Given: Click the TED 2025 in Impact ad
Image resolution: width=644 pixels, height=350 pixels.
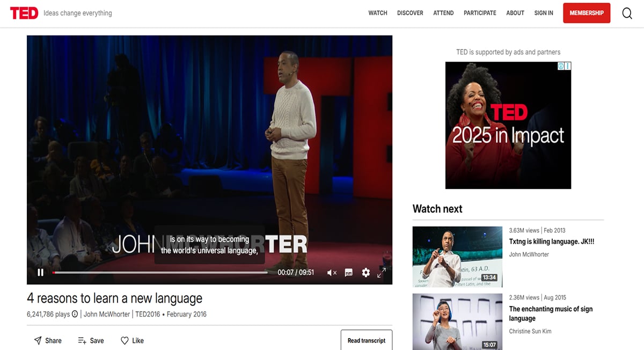Looking at the screenshot, I should pyautogui.click(x=508, y=125).
